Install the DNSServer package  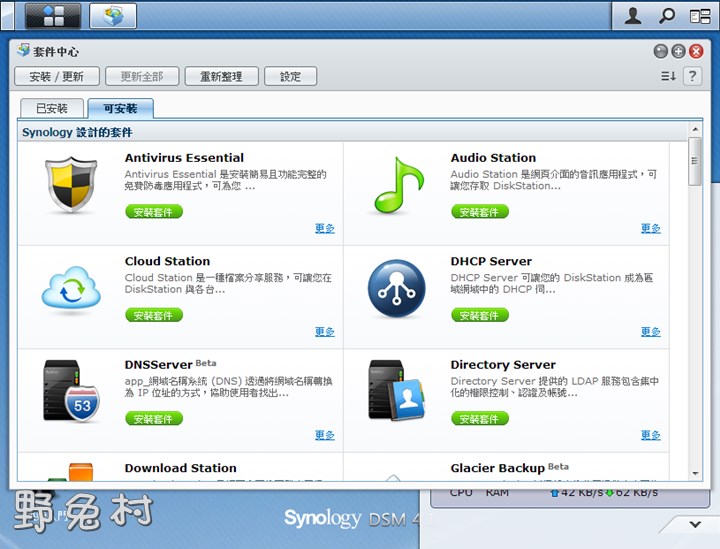tap(154, 418)
